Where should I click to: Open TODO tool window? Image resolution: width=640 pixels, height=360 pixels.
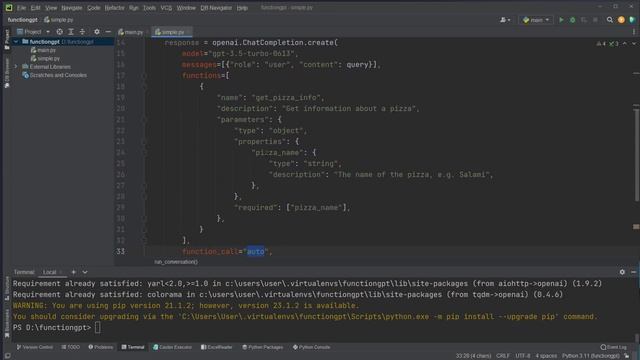pos(71,347)
